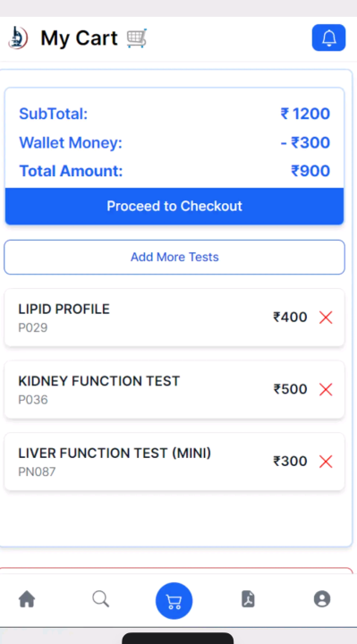
Task: Open the profile account icon
Action: click(x=322, y=599)
